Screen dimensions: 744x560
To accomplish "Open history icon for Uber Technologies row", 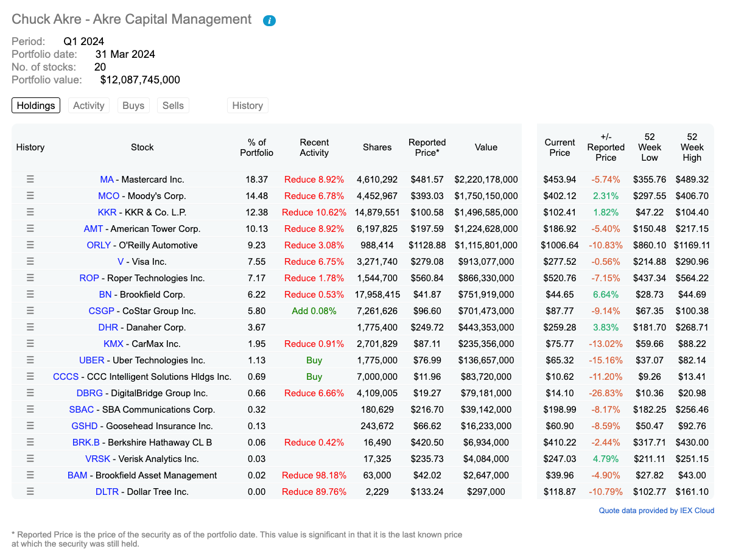I will tap(30, 360).
